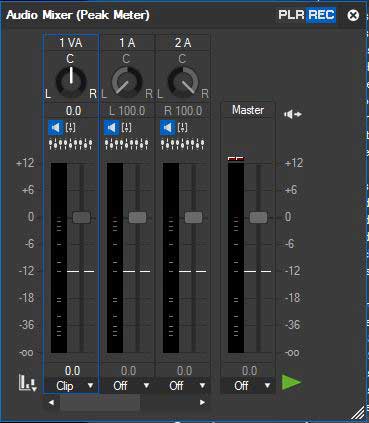Viewport: 369px width, 423px height.
Task: Click the L 100.0 pan value
Action: [127, 111]
